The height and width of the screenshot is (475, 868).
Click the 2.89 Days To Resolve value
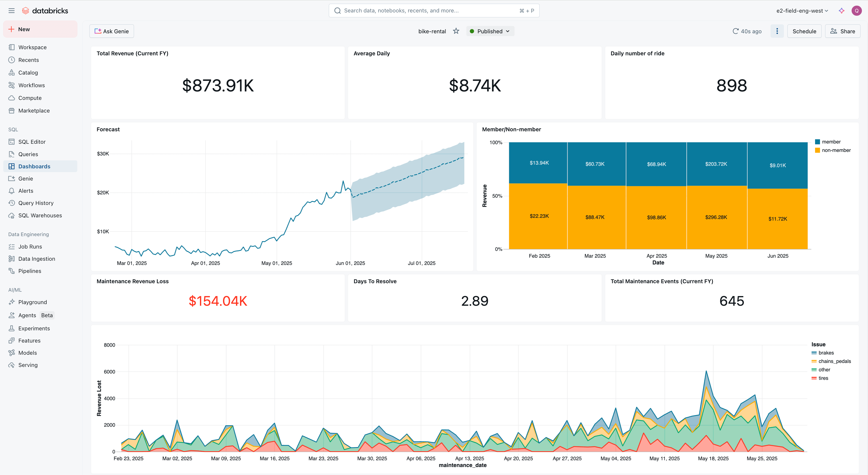click(x=475, y=301)
